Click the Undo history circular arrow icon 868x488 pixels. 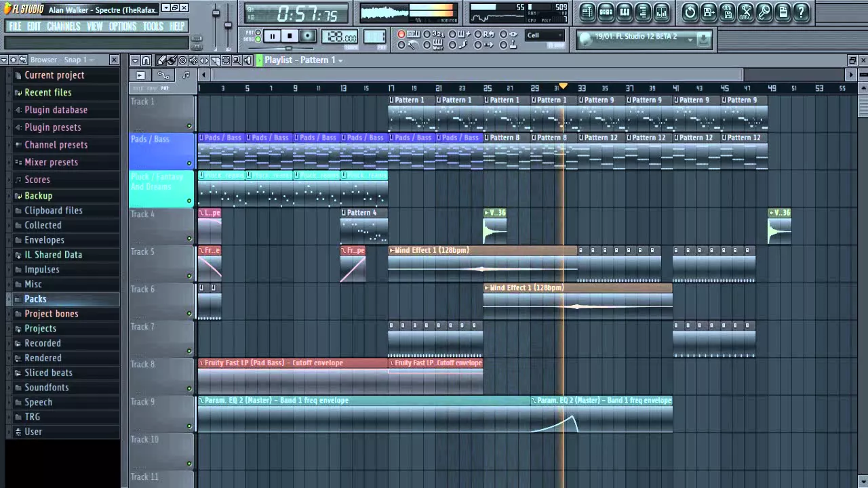pos(690,12)
